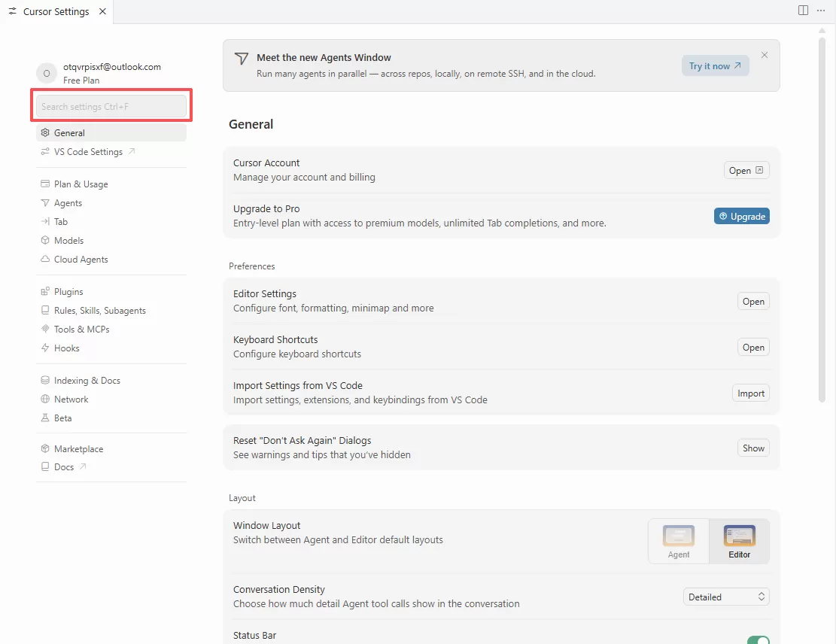Click the Agents triangle icon in sidebar

[x=45, y=203]
